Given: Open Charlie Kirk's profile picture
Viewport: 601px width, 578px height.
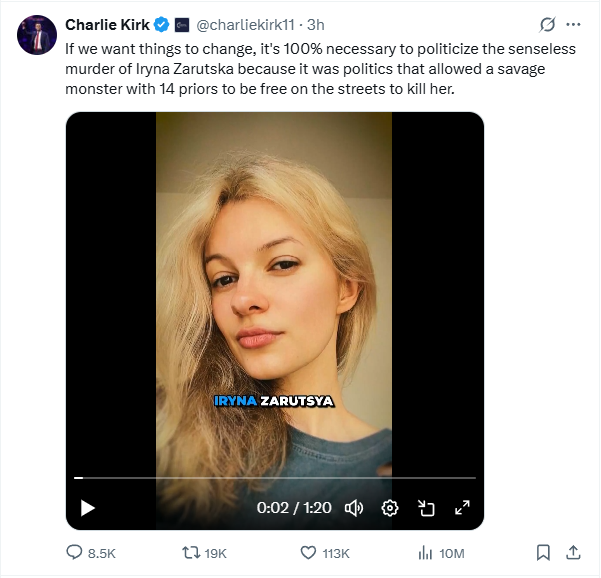Looking at the screenshot, I should click(x=36, y=35).
